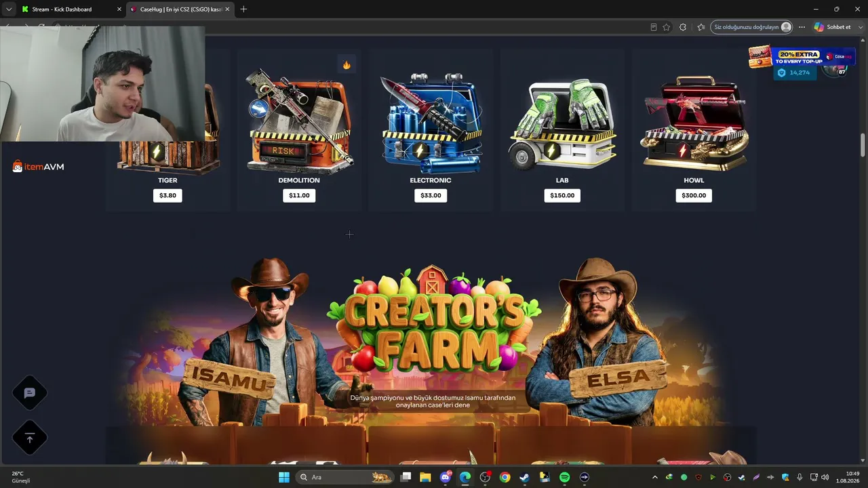The width and height of the screenshot is (868, 488).
Task: Click the Howl case name label
Action: (x=694, y=180)
